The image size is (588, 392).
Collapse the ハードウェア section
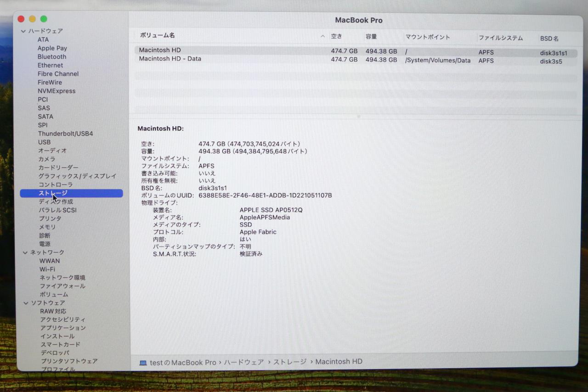tap(23, 31)
